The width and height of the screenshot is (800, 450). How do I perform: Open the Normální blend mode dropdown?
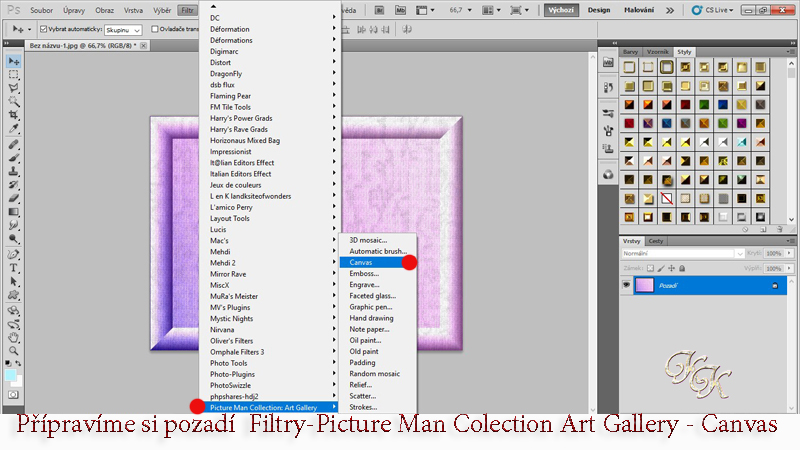click(x=683, y=253)
